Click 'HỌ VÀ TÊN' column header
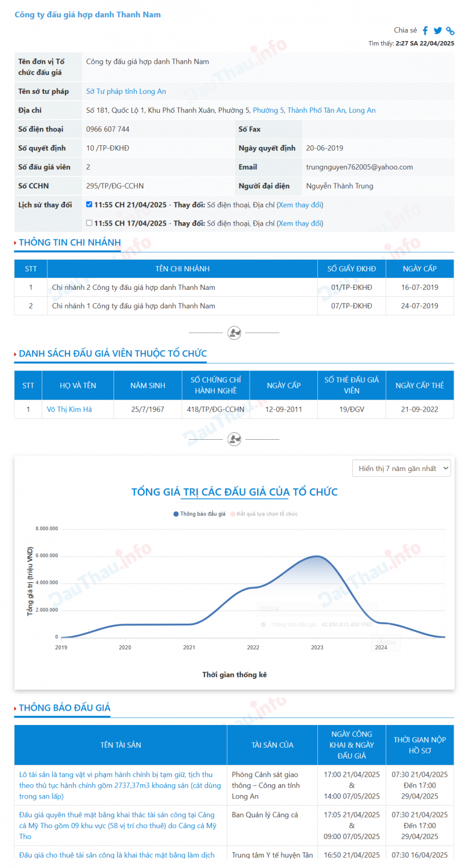The width and height of the screenshot is (461, 868). (x=78, y=385)
